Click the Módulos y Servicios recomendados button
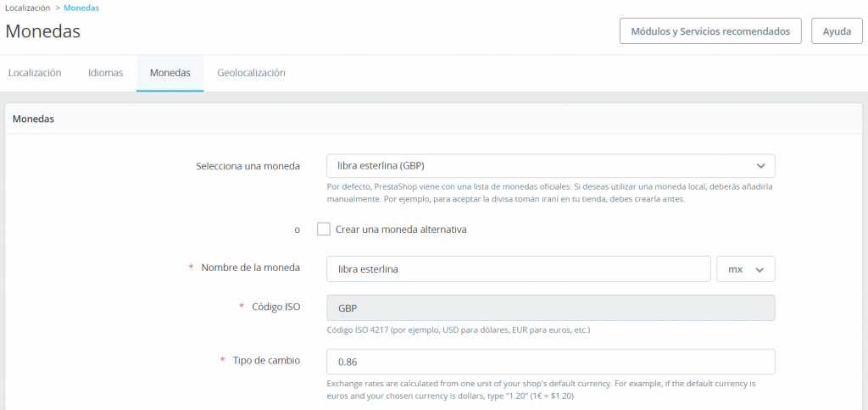Viewport: 868px width, 410px height. 710,31
